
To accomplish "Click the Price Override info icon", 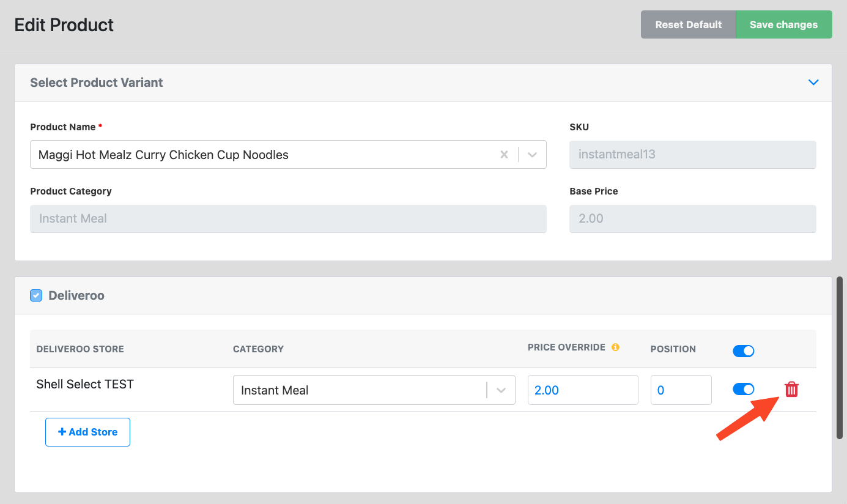I will pos(615,347).
